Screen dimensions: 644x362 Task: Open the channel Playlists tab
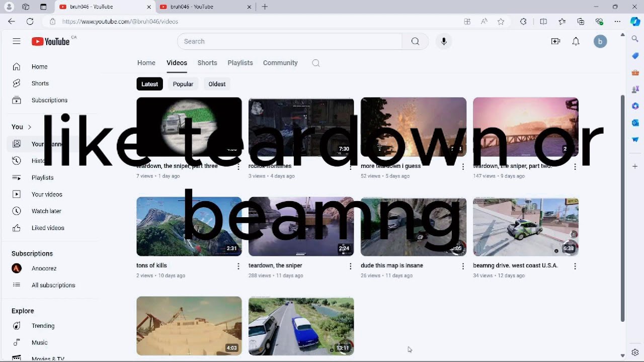click(x=240, y=63)
